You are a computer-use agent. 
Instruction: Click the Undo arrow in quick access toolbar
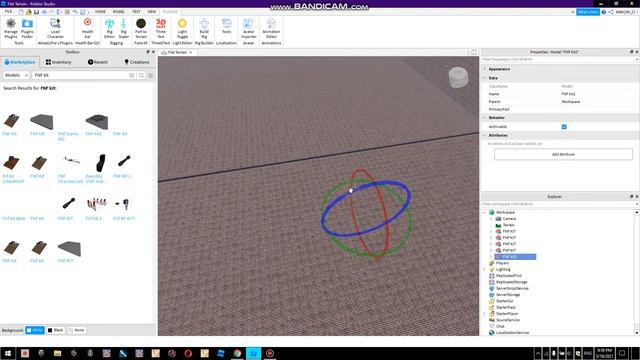(75, 12)
